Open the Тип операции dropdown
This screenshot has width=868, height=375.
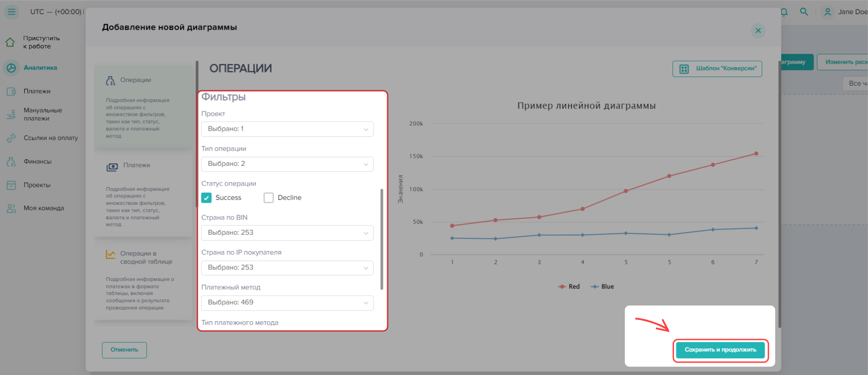click(x=287, y=164)
